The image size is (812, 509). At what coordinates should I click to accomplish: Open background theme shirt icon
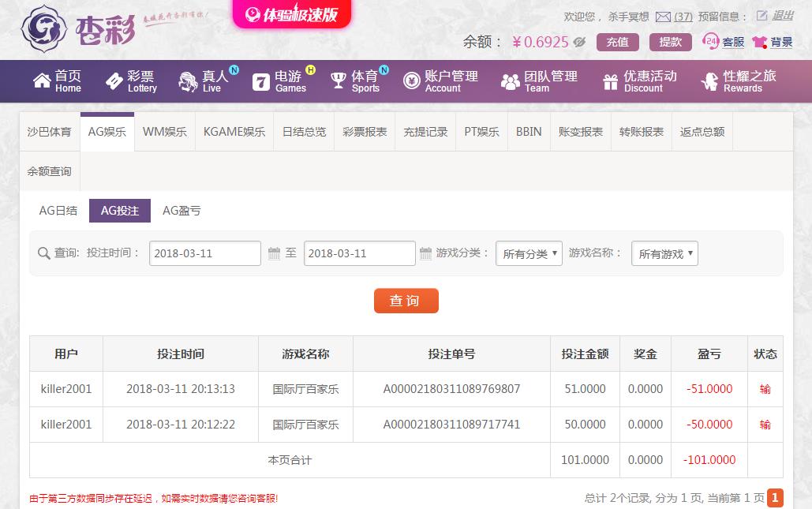[x=760, y=42]
